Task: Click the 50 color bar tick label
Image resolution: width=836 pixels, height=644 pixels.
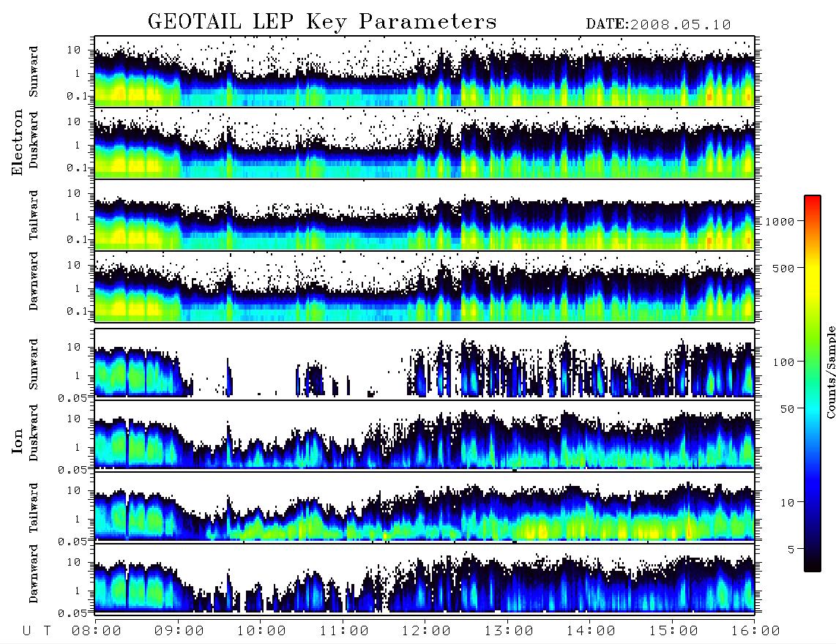Action: (787, 409)
